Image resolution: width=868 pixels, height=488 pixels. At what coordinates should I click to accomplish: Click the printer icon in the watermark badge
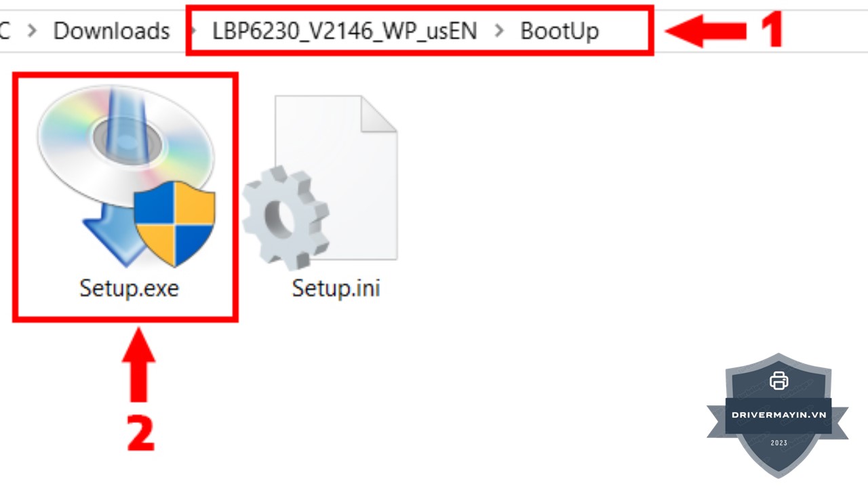tap(778, 381)
